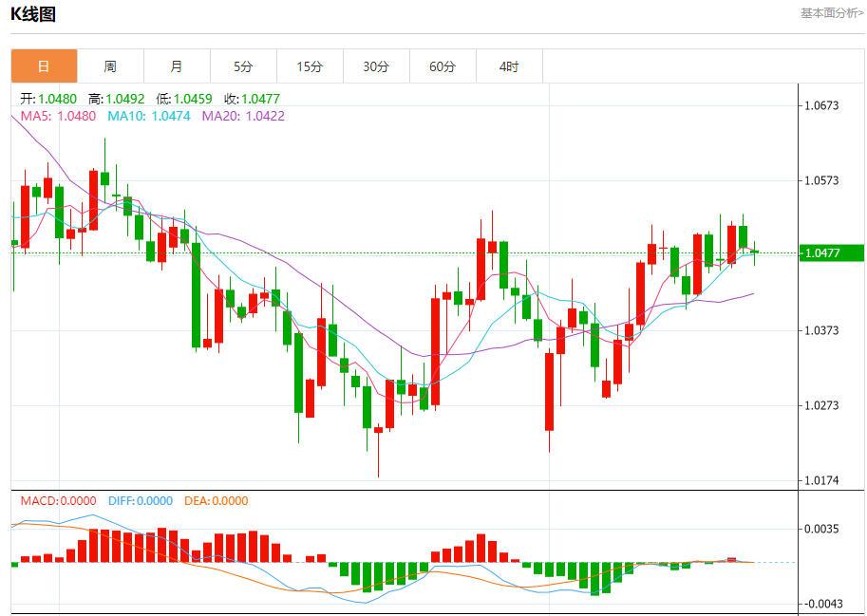Open the 基本面分析> link
The height and width of the screenshot is (616, 867).
tap(832, 12)
